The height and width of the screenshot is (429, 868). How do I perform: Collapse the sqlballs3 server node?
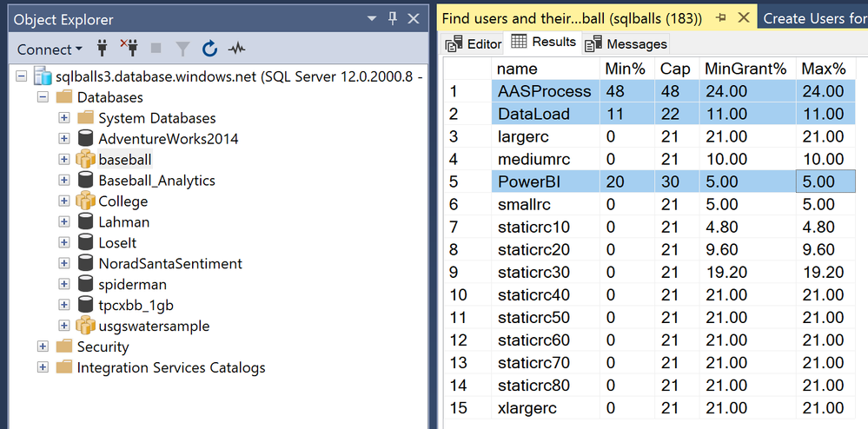pos(22,76)
